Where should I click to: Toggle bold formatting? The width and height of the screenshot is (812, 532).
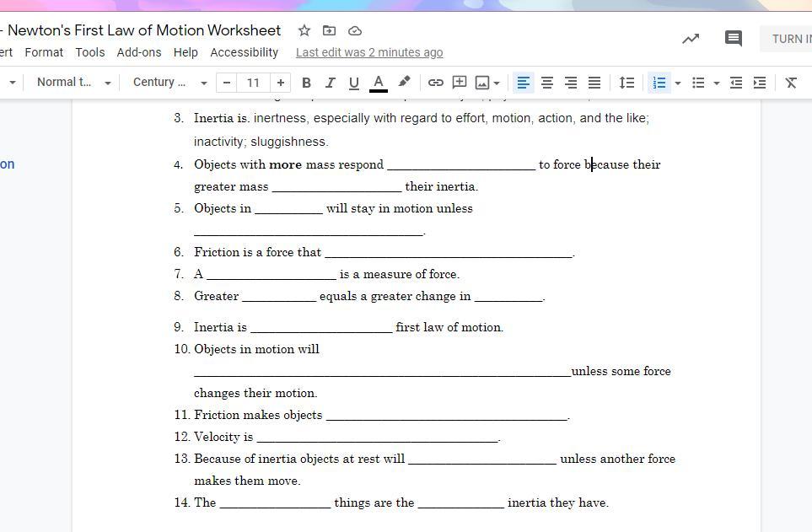(x=306, y=83)
